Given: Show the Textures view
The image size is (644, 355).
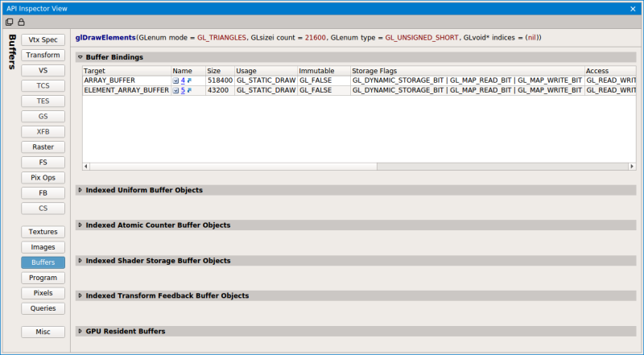Looking at the screenshot, I should tap(43, 232).
